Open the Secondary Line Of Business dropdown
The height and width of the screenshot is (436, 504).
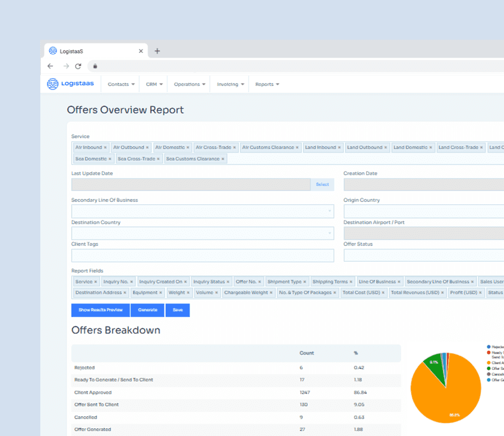click(329, 211)
